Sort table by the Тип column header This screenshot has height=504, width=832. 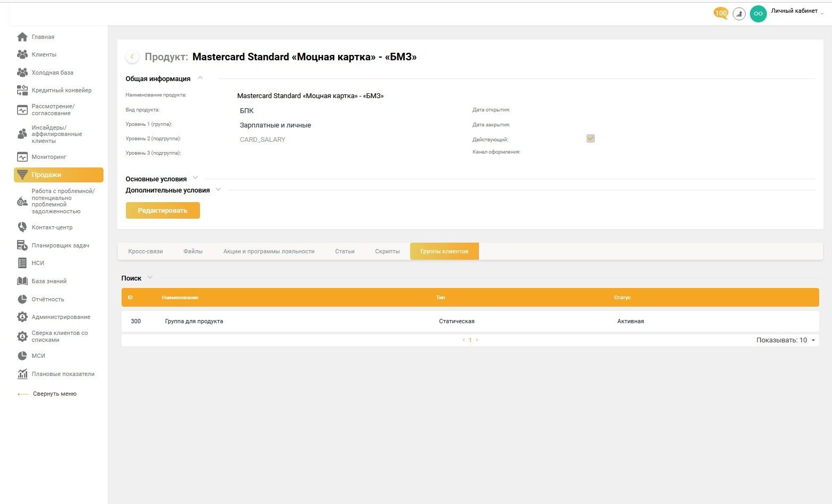(x=441, y=298)
